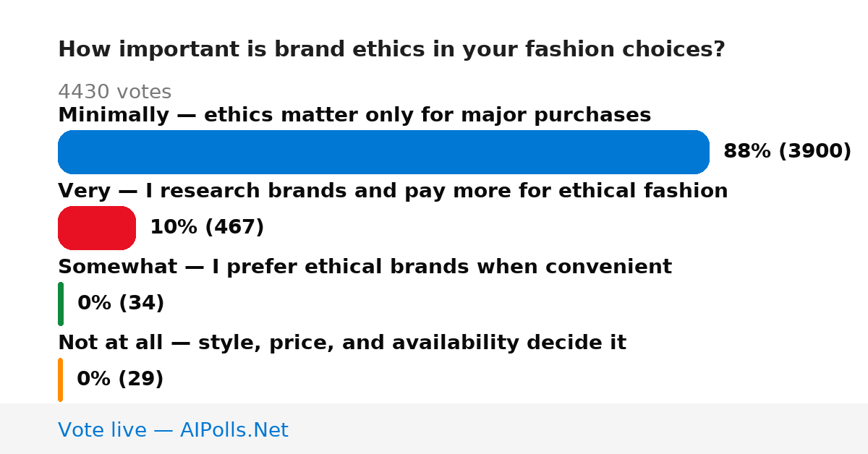Viewport: 868px width, 454px height.
Task: Click the 4430 votes count
Action: click(114, 92)
